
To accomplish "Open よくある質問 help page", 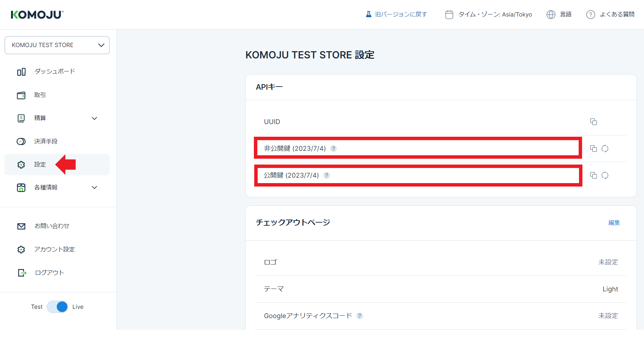I will 611,14.
